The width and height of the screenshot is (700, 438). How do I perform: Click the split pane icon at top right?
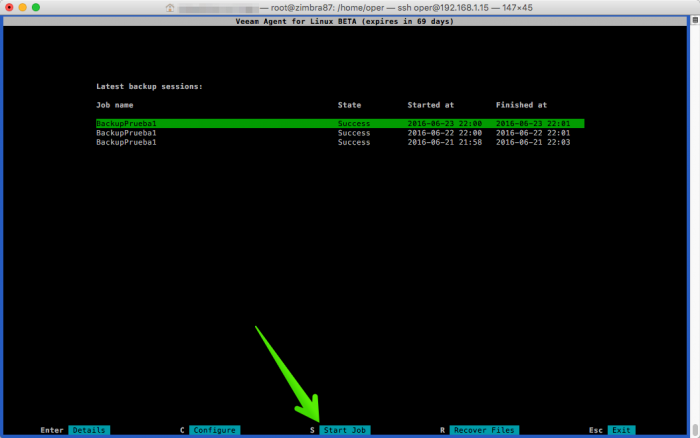tap(695, 20)
